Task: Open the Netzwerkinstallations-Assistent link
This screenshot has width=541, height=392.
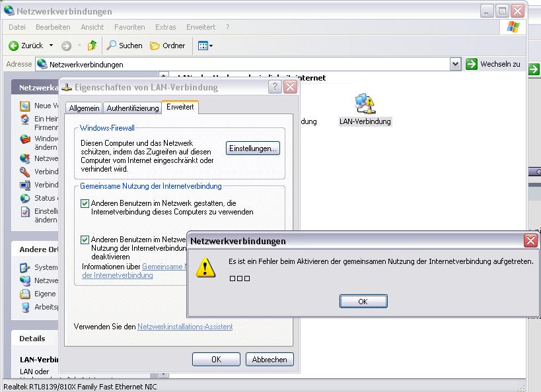Action: (x=185, y=327)
